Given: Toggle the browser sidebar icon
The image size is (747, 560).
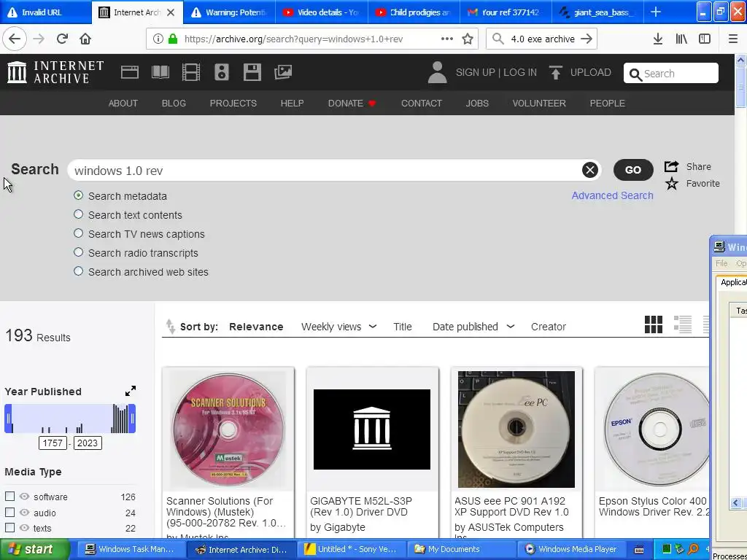Looking at the screenshot, I should tap(705, 39).
